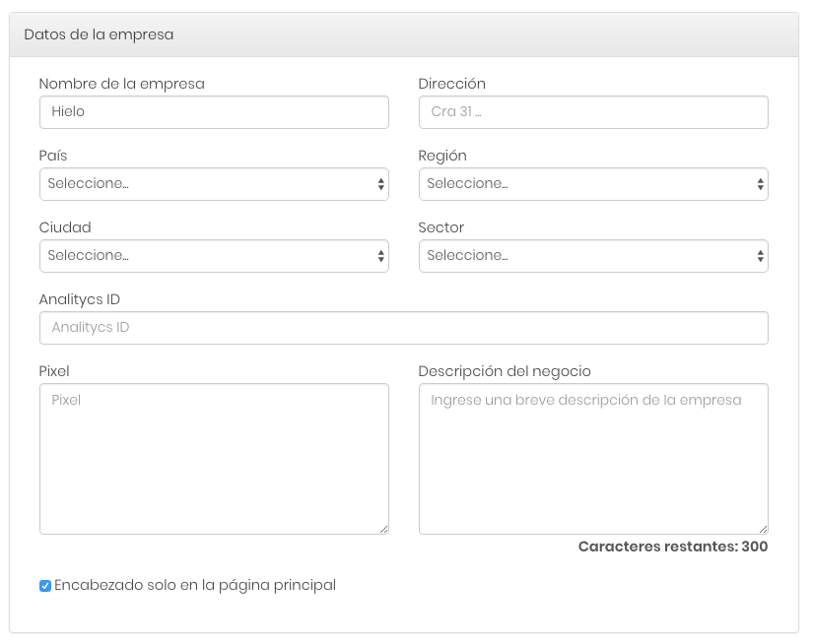Click the Ciudad dropdown arrow icon
The image size is (813, 644).
coord(381,256)
